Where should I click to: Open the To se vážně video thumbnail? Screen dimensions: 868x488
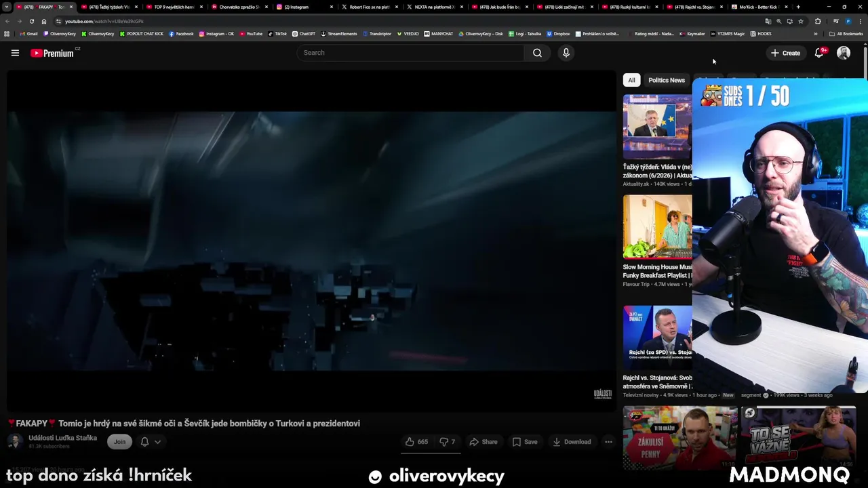point(798,438)
